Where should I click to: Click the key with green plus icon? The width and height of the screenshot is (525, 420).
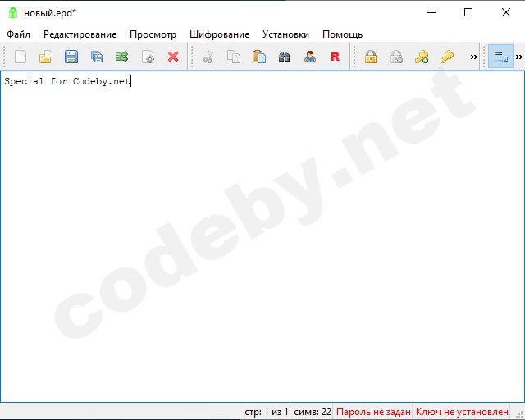tap(422, 57)
